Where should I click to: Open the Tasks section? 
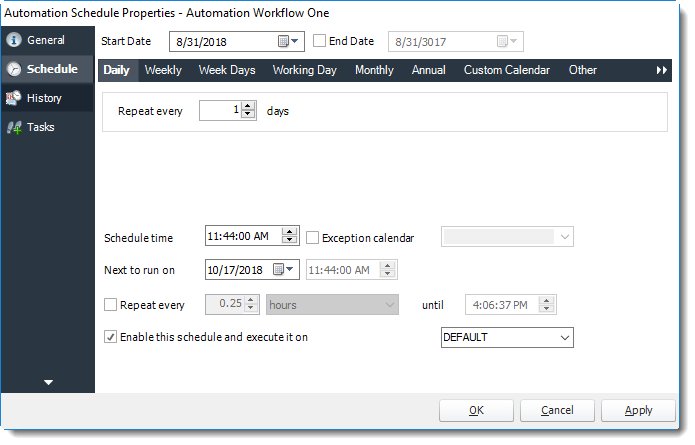click(x=47, y=127)
